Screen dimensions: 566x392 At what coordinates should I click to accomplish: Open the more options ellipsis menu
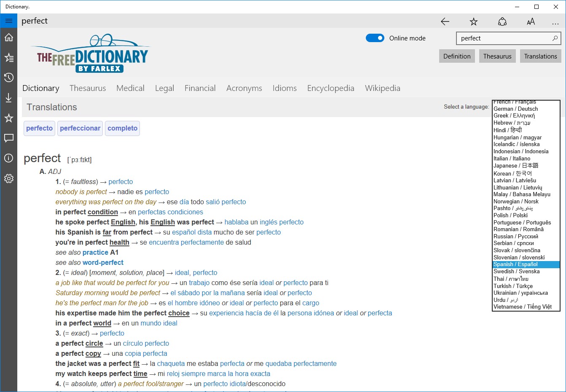[555, 21]
